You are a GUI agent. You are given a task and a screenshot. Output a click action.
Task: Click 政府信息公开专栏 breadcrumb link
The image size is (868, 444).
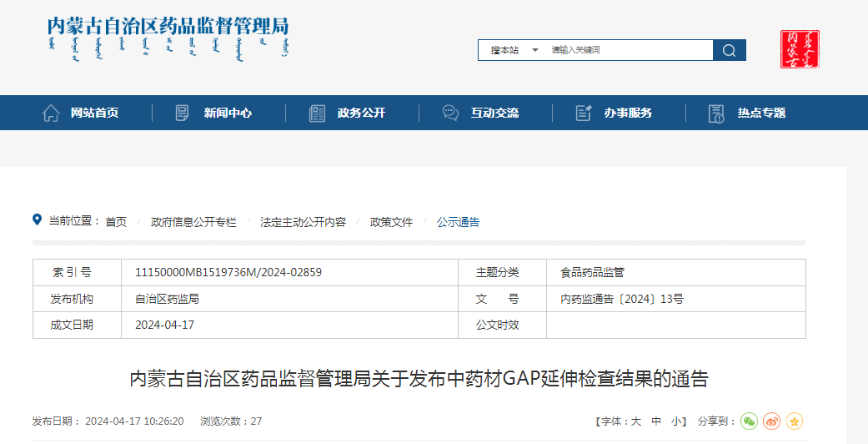tap(193, 222)
